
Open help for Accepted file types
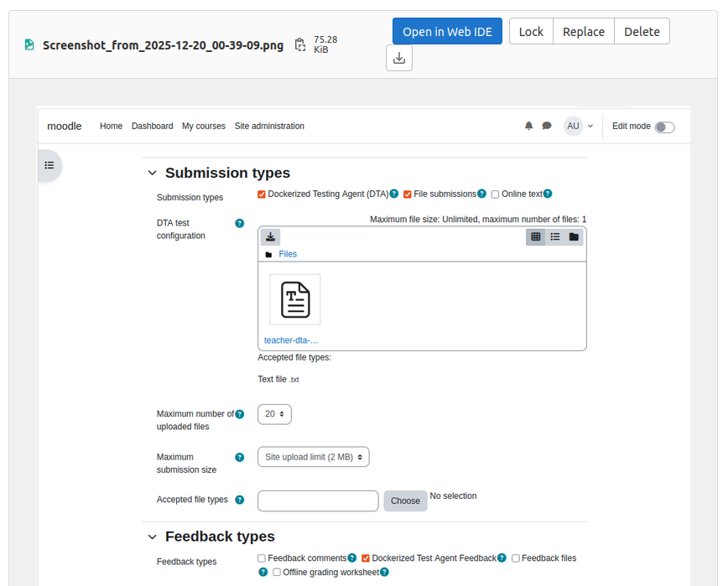coord(240,500)
